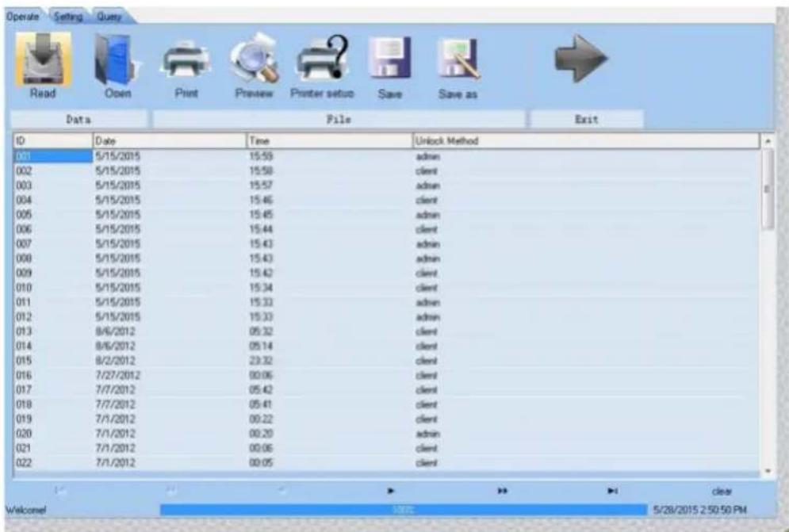The width and height of the screenshot is (789, 532).
Task: Click the Data group label
Action: point(79,120)
